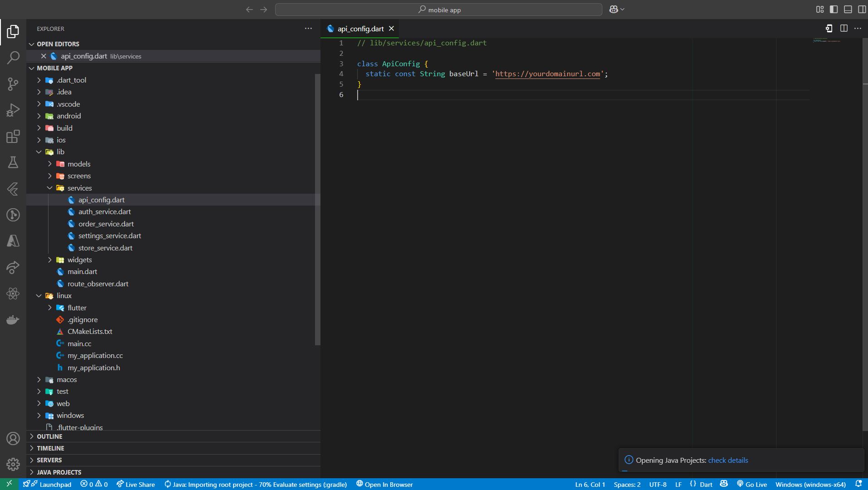Open the Docker view in activity bar
The height and width of the screenshot is (490, 868).
(13, 320)
